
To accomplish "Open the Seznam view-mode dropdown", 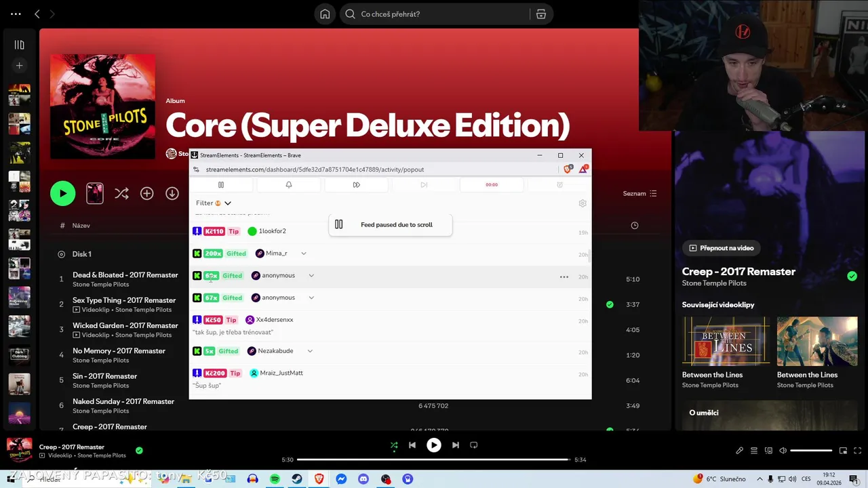I will click(x=639, y=194).
